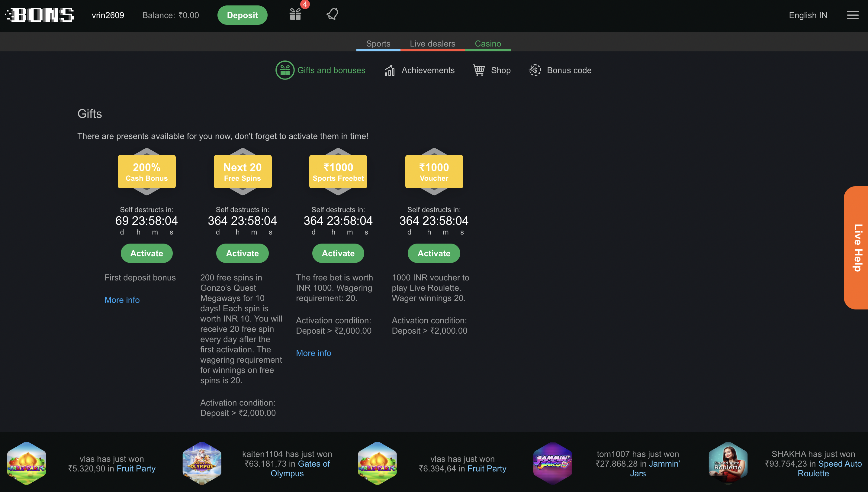The width and height of the screenshot is (868, 492).
Task: Click the vrin2609 username link
Action: click(108, 15)
